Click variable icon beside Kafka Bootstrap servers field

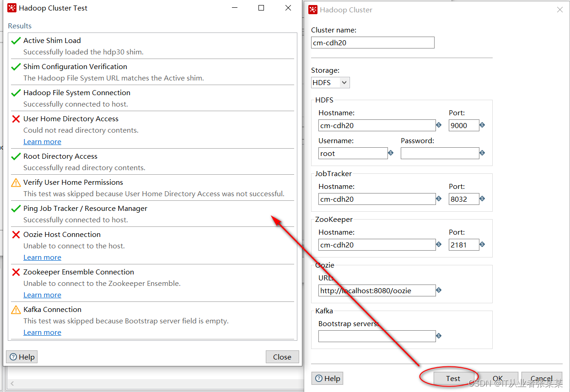[x=439, y=336]
